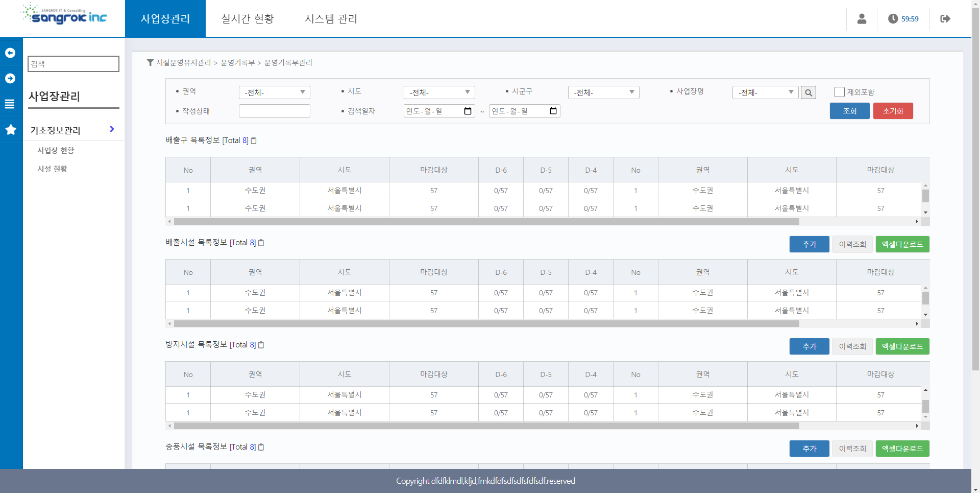Image resolution: width=980 pixels, height=493 pixels.
Task: Click 시설운영유지관리 breadcrumb link
Action: (x=183, y=62)
